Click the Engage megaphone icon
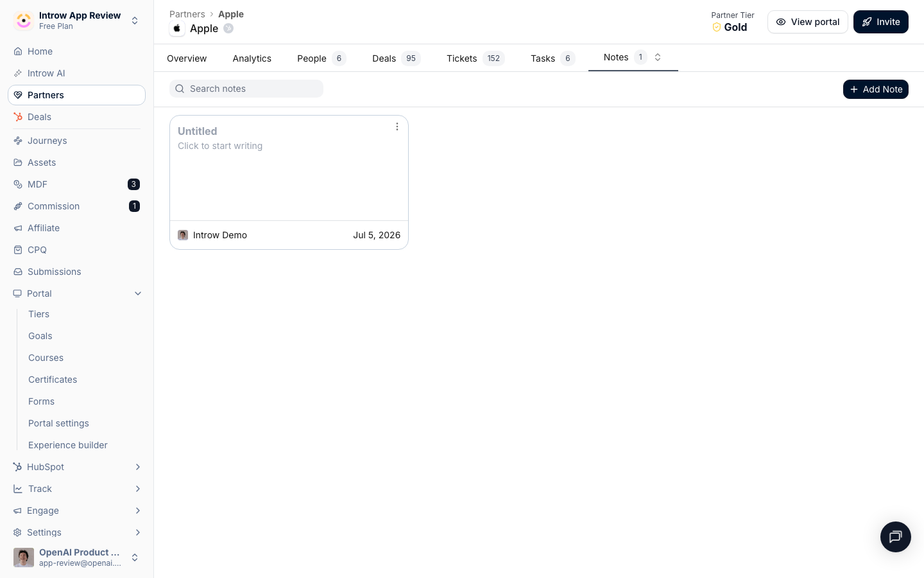Viewport: 924px width, 578px height. point(17,511)
